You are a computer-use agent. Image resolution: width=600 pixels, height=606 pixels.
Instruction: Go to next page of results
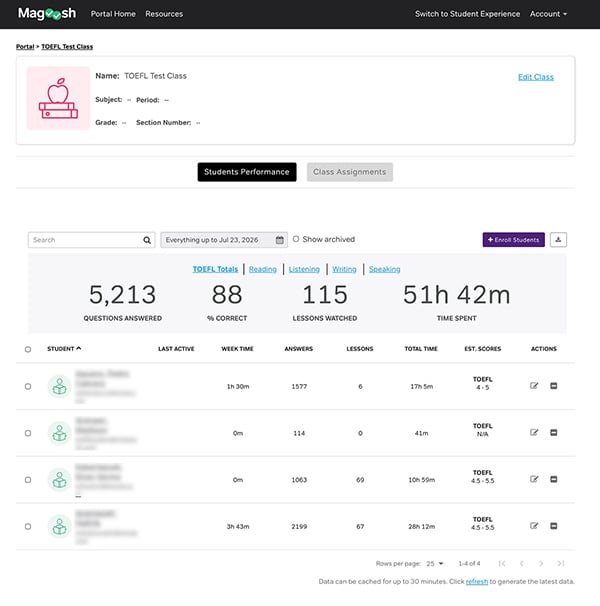click(541, 563)
